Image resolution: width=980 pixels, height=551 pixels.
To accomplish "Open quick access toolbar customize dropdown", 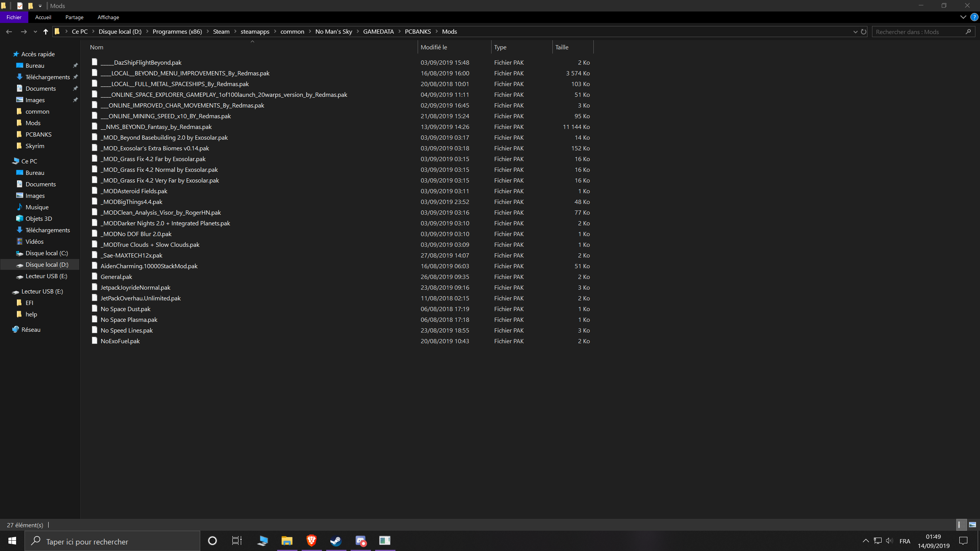I will click(40, 6).
